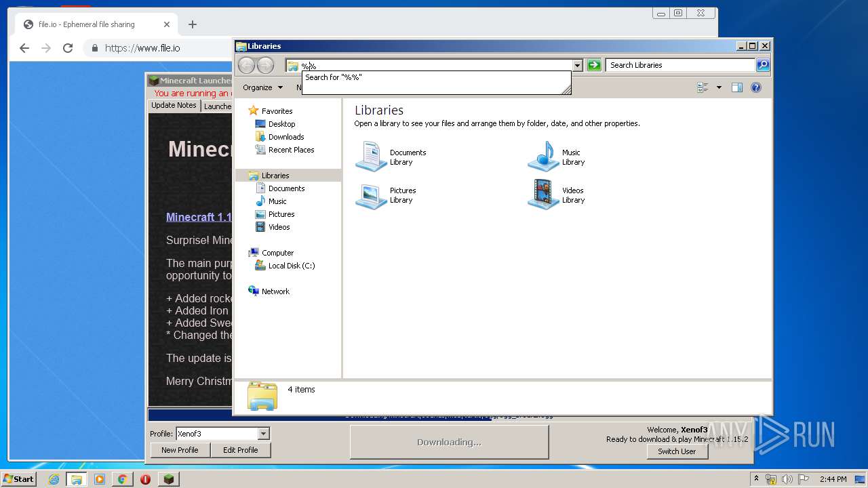Select Downloads in navigation pane
Image resolution: width=868 pixels, height=488 pixels.
click(286, 137)
